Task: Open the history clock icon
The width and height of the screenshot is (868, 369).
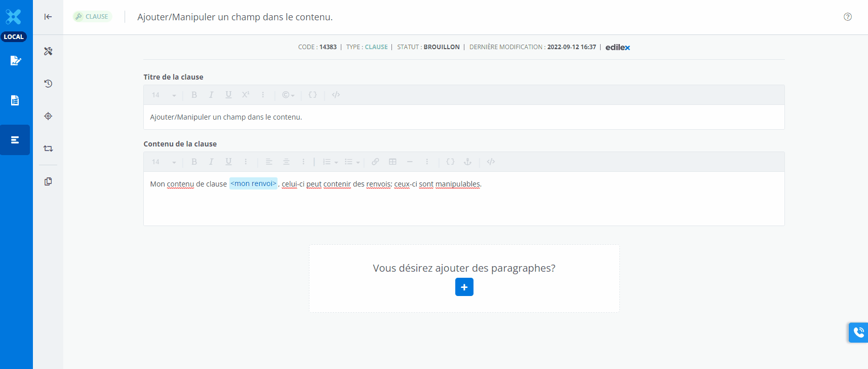Action: click(x=48, y=84)
